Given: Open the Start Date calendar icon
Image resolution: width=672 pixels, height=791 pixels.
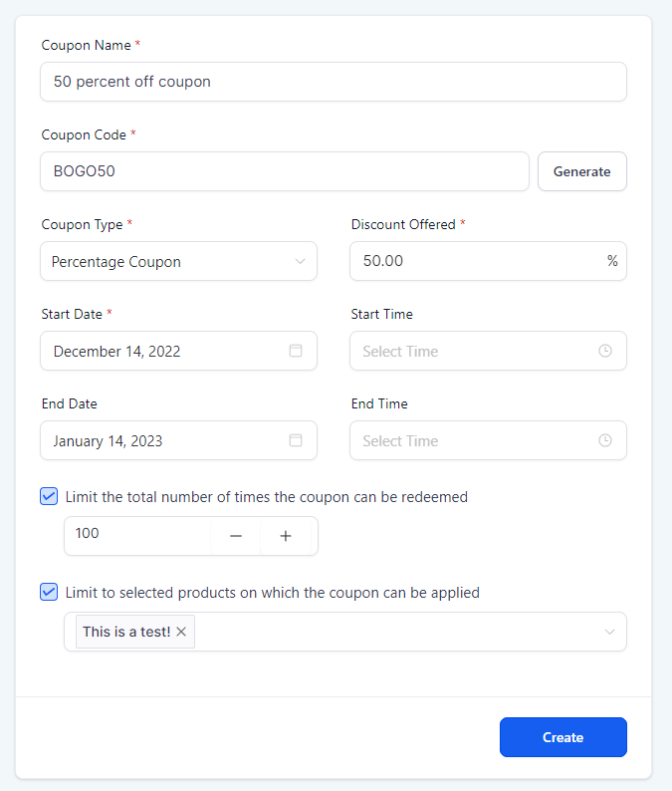Looking at the screenshot, I should tap(296, 351).
